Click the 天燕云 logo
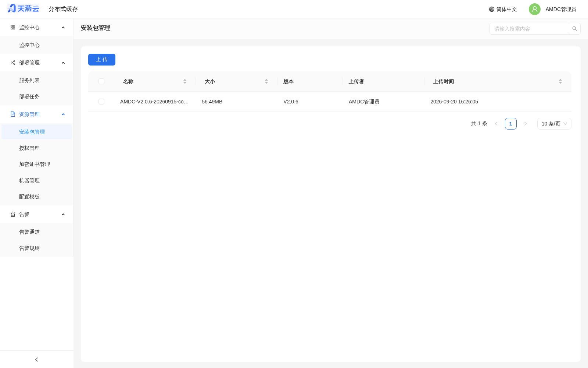The image size is (588, 368). pyautogui.click(x=23, y=8)
